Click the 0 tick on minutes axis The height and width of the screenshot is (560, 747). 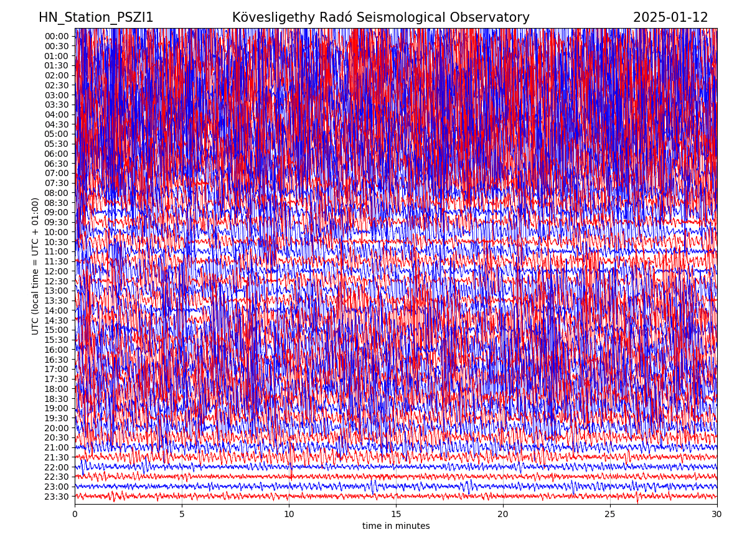[x=75, y=514]
